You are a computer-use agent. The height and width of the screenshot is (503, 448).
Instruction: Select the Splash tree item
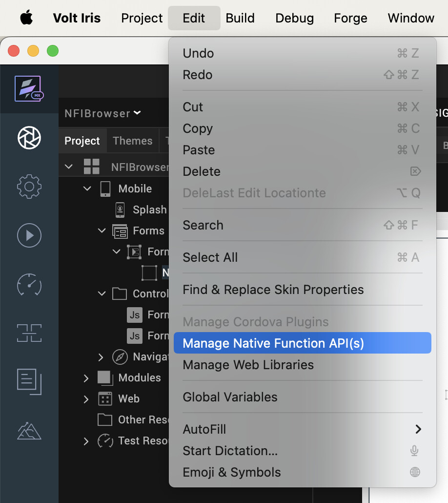(150, 210)
